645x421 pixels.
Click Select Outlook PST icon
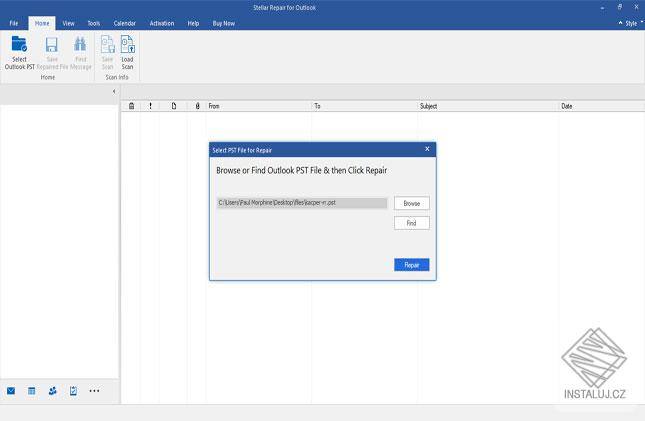19,44
